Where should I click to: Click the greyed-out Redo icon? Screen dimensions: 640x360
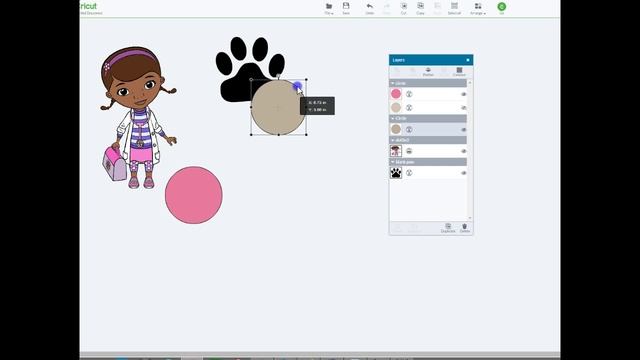[387, 9]
